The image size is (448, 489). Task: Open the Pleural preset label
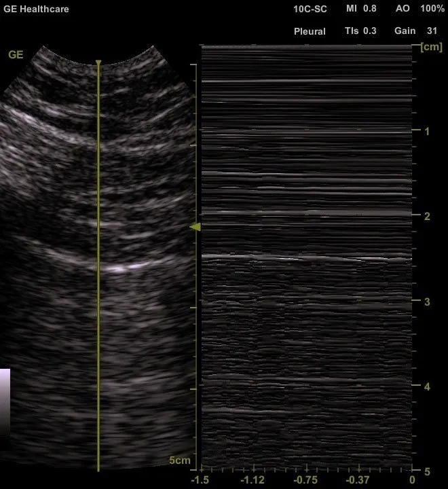310,31
